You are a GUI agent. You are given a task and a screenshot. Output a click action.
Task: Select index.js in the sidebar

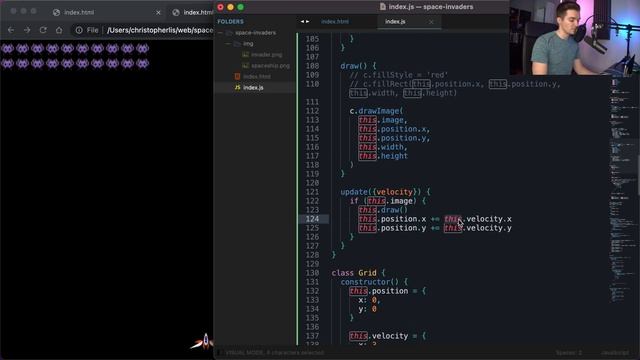click(253, 88)
